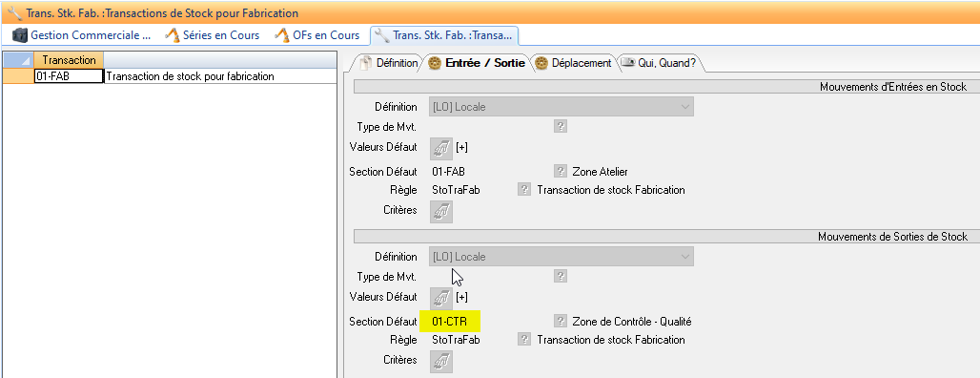Click help icon next to Sorties Type de Mvt.

coord(560,276)
